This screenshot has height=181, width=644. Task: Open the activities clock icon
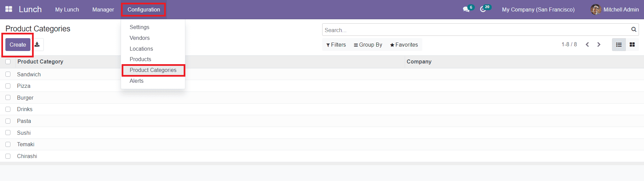pyautogui.click(x=483, y=9)
